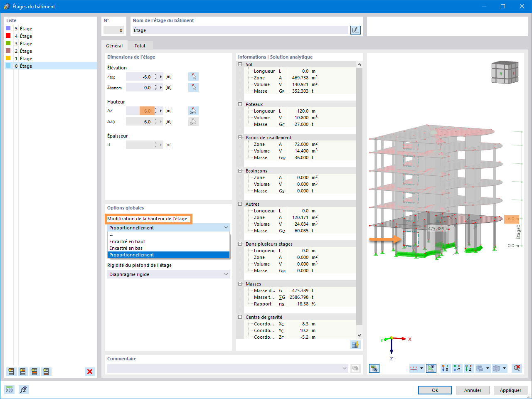Click the Ztop value field
The image size is (532, 399).
(140, 76)
